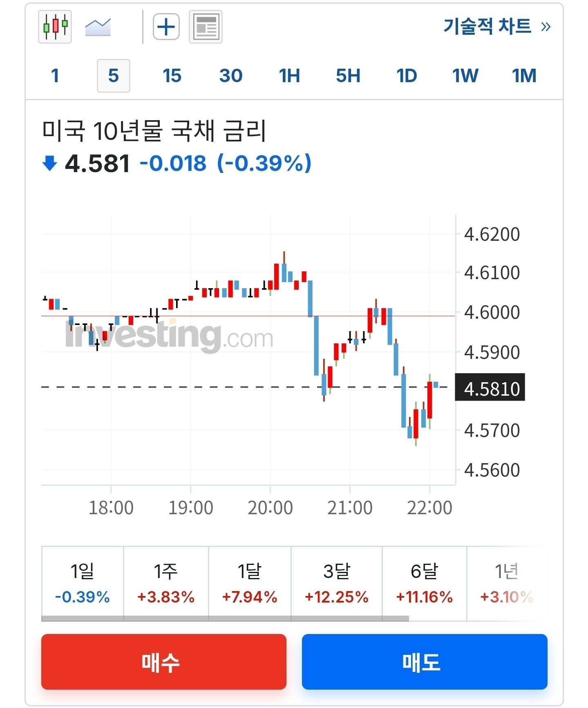Switch to candlestick chart type

point(55,27)
